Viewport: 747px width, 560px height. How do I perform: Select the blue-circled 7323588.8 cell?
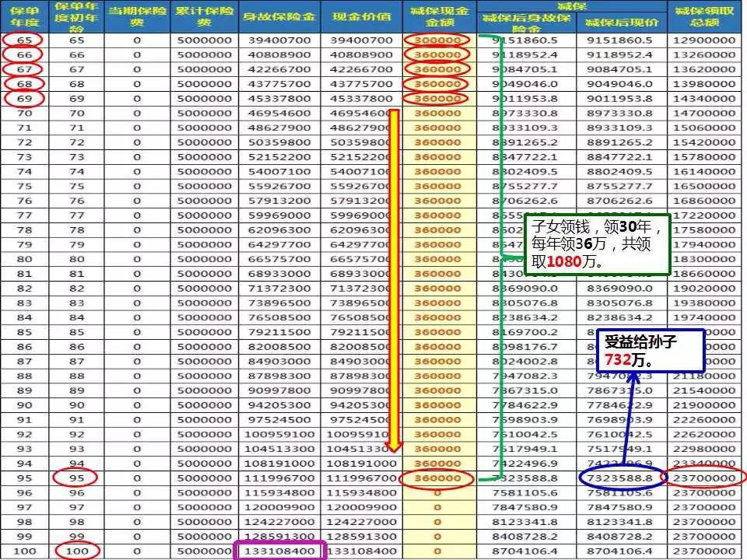point(620,478)
